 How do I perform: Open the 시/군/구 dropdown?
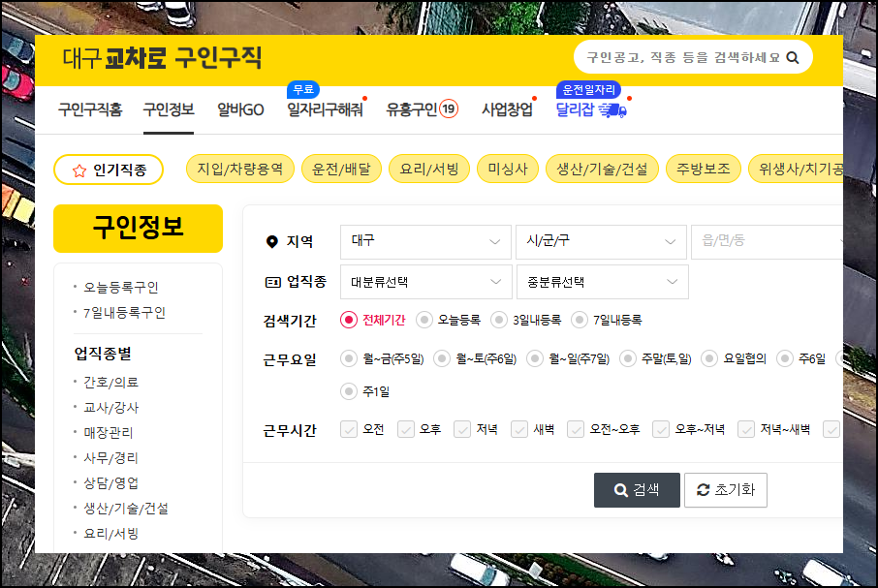[601, 241]
